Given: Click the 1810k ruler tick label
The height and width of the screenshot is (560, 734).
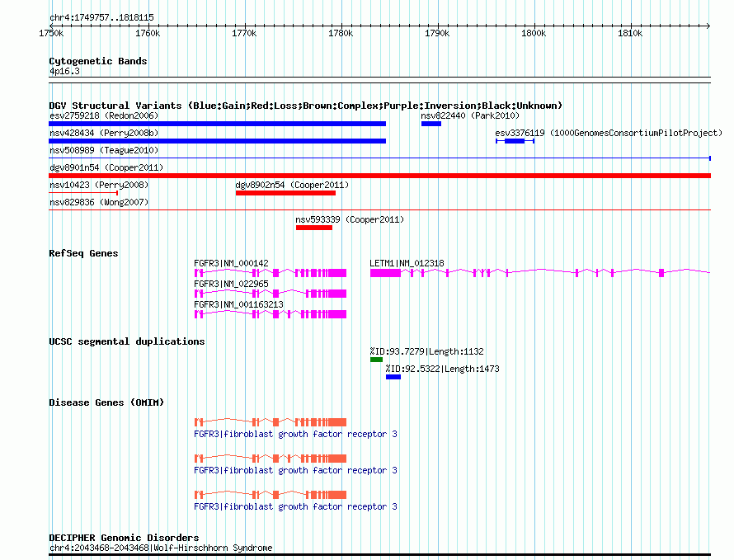Looking at the screenshot, I should pyautogui.click(x=629, y=33).
